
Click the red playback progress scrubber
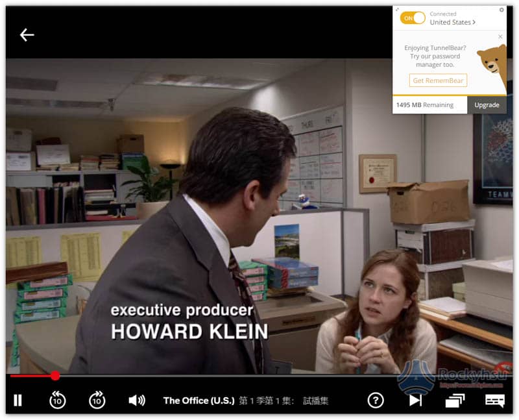(55, 376)
